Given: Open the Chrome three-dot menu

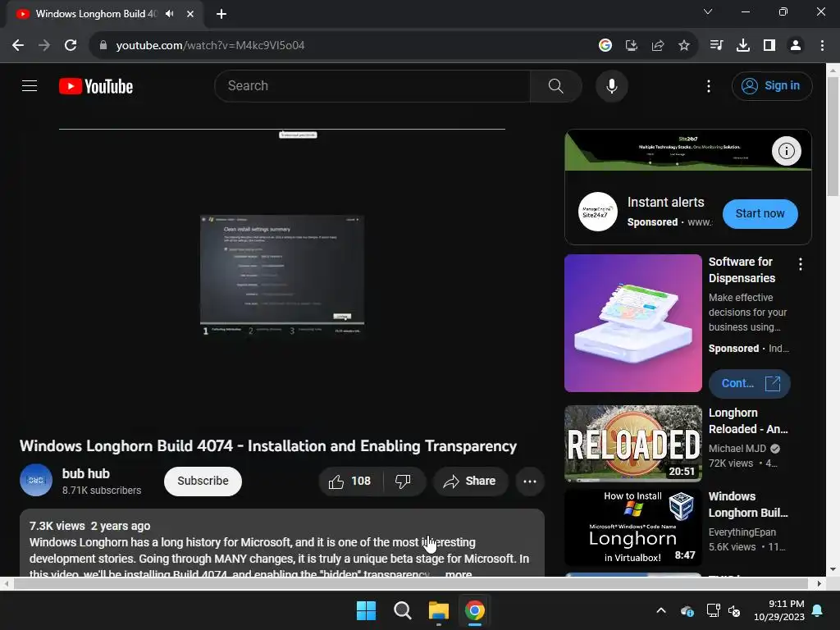Looking at the screenshot, I should [822, 45].
